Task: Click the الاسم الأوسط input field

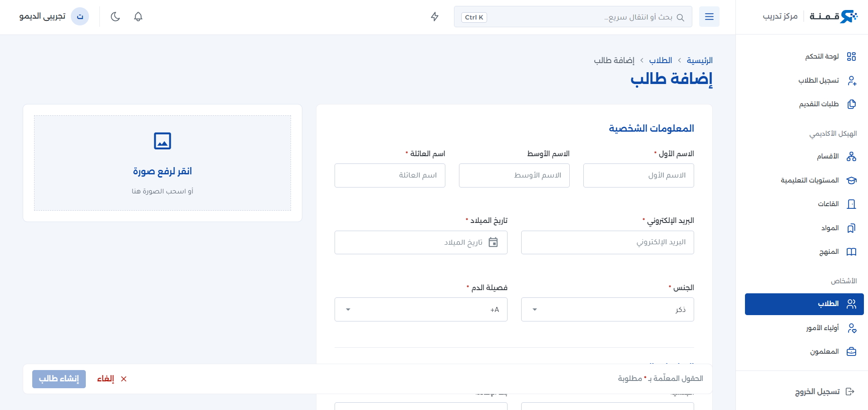Action: (x=514, y=175)
